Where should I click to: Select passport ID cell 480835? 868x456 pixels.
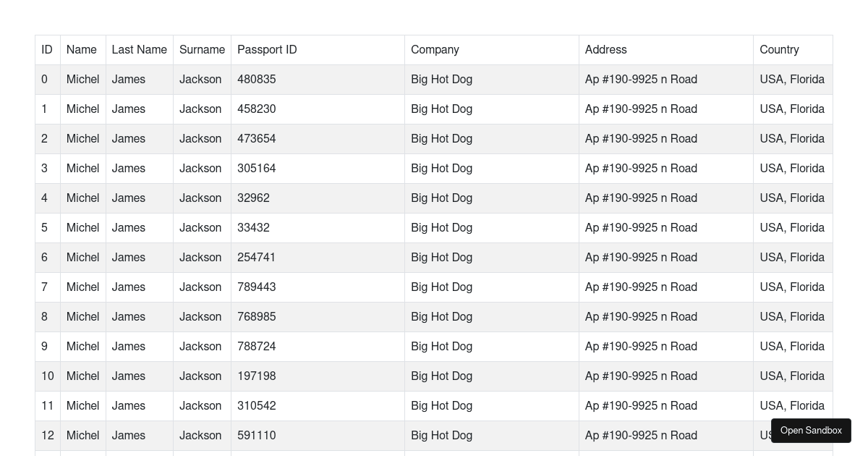257,80
